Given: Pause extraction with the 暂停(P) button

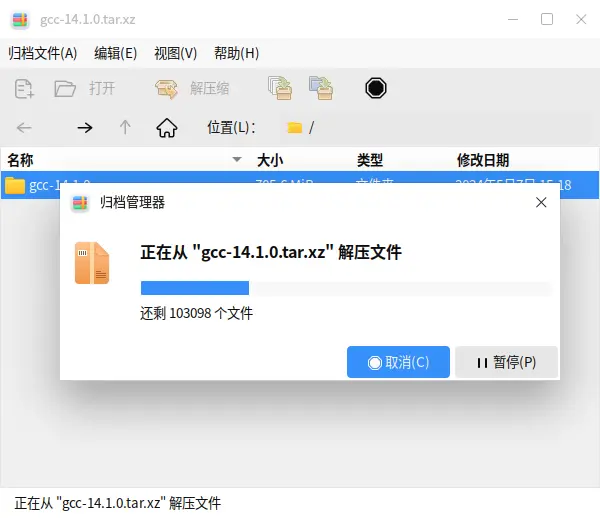Looking at the screenshot, I should click(x=506, y=362).
